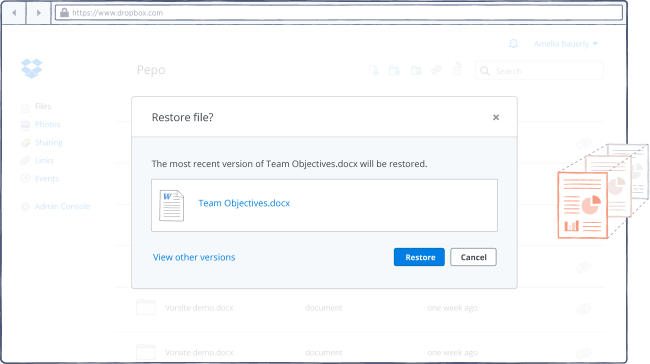Focus the dropbox.com address field
This screenshot has height=364, width=650.
click(339, 13)
